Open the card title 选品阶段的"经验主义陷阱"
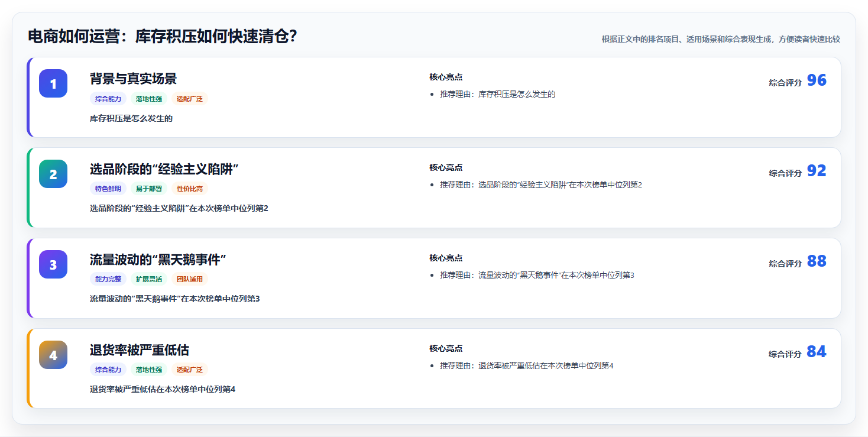This screenshot has height=437, width=868. 164,169
